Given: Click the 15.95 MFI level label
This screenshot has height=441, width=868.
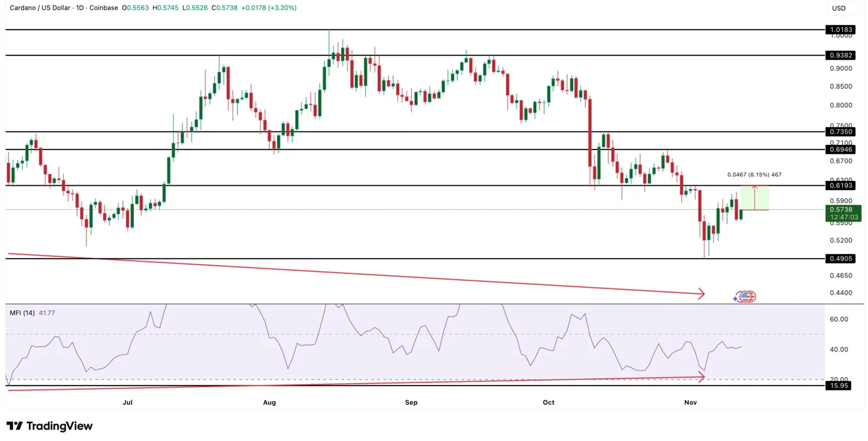Looking at the screenshot, I should pyautogui.click(x=838, y=385).
